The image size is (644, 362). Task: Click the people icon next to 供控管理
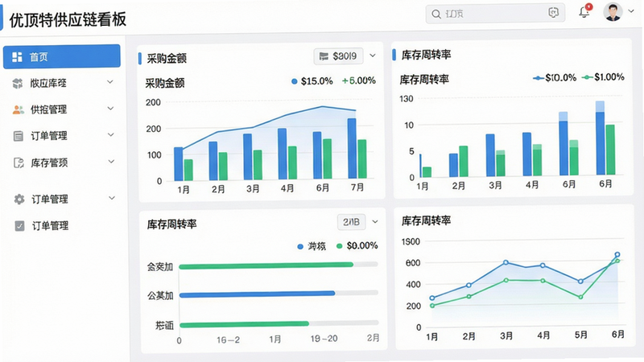pyautogui.click(x=18, y=109)
